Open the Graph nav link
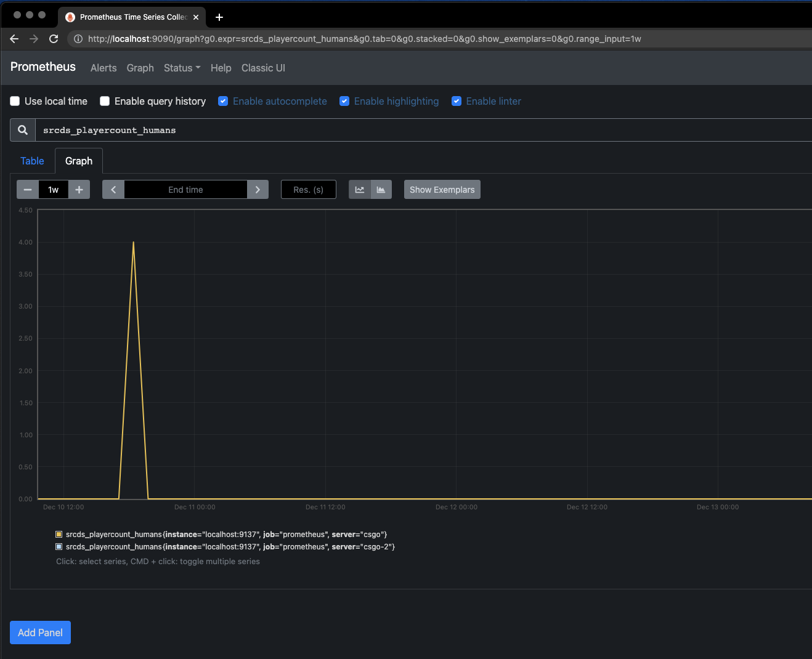Screen dimensions: 812x659 (x=140, y=68)
